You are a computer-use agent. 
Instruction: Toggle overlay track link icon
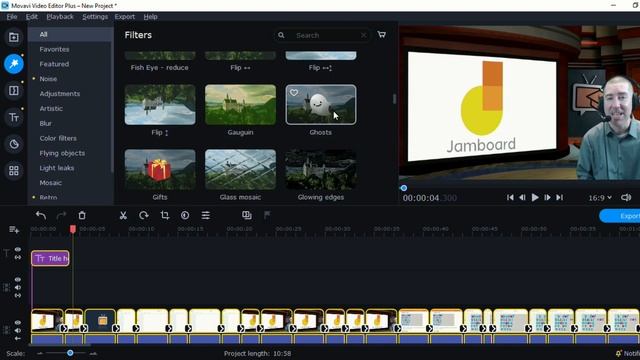pos(18,295)
